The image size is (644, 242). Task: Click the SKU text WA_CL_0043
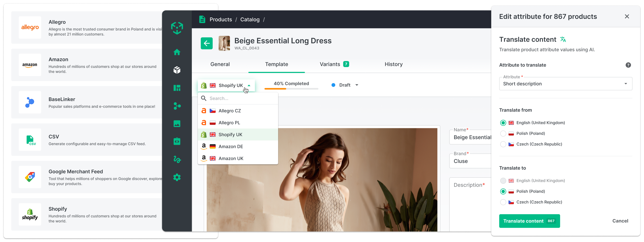[246, 48]
